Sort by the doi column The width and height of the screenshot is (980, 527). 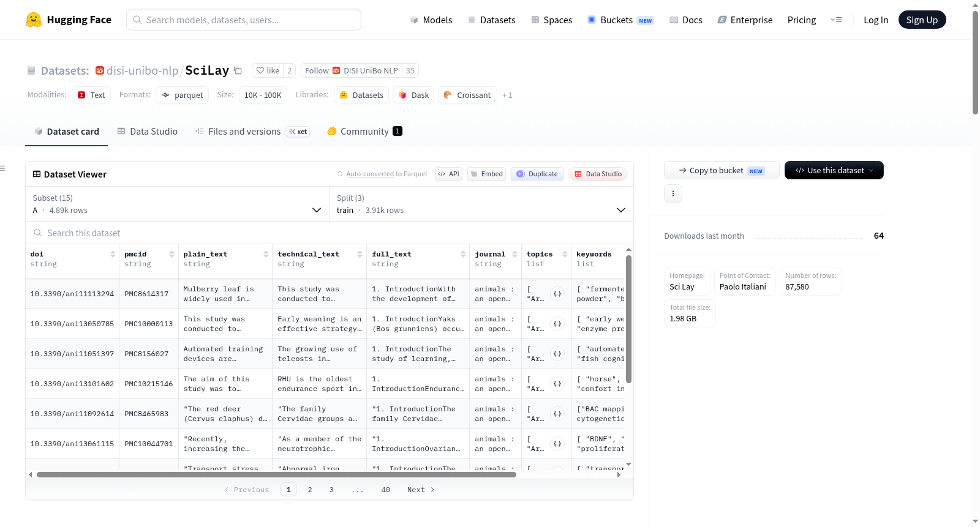[x=113, y=254]
